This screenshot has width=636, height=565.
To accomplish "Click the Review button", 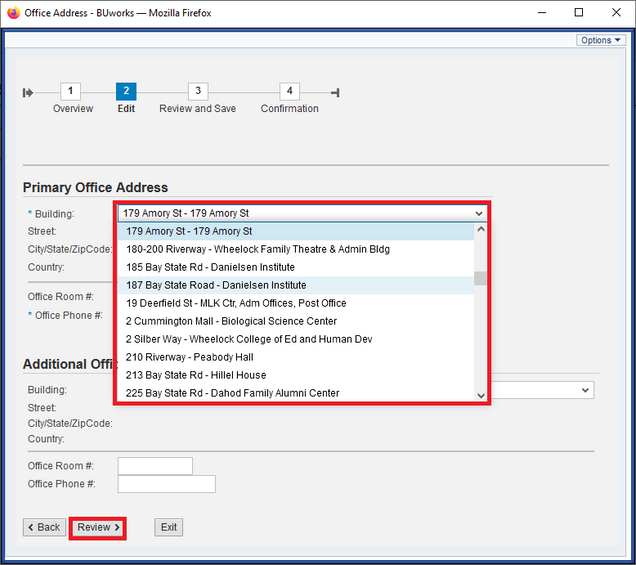I will coord(98,527).
